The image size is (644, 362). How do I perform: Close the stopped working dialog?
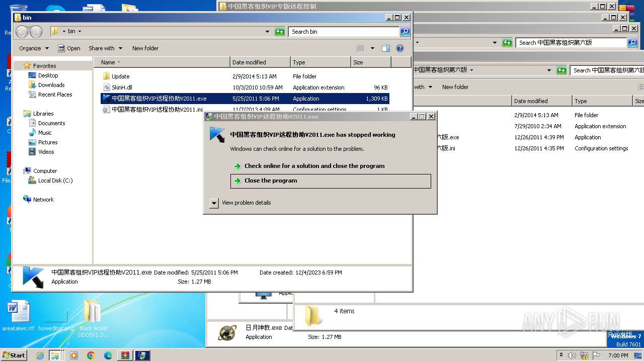pos(431,117)
